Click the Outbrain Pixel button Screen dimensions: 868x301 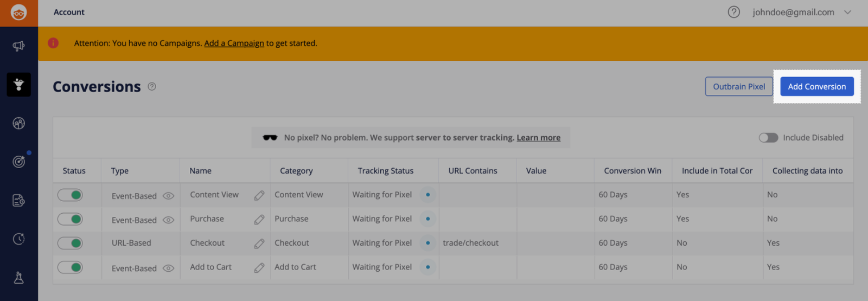739,86
